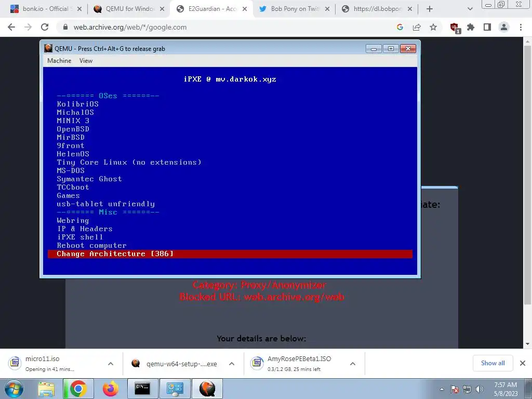Viewport: 532px width, 399px height.
Task: Select Reboot computer entry
Action: coord(91,245)
